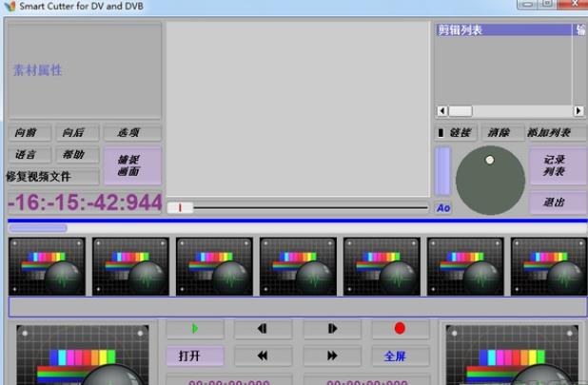Open the 帮助 help menu
The image size is (588, 385).
pyautogui.click(x=74, y=154)
